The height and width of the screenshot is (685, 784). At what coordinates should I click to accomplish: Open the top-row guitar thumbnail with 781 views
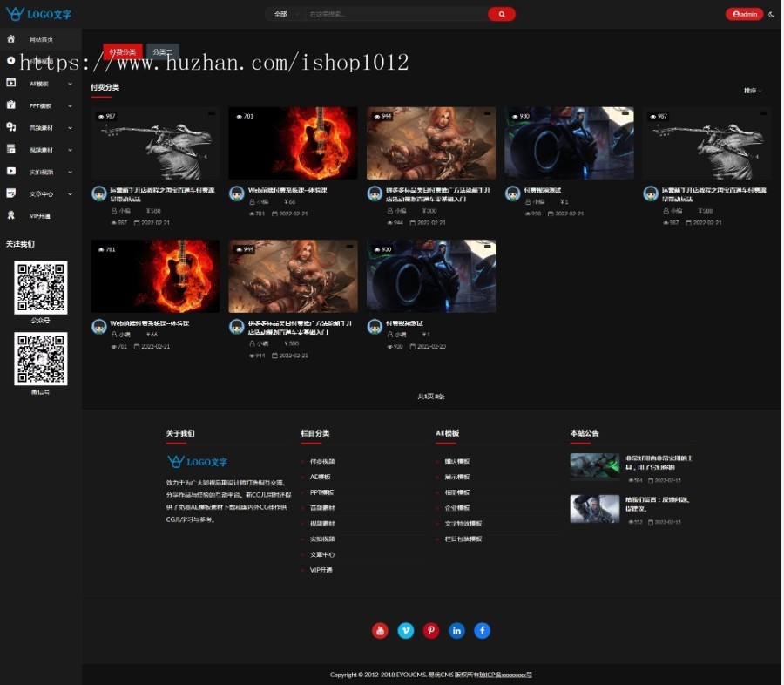pos(293,143)
